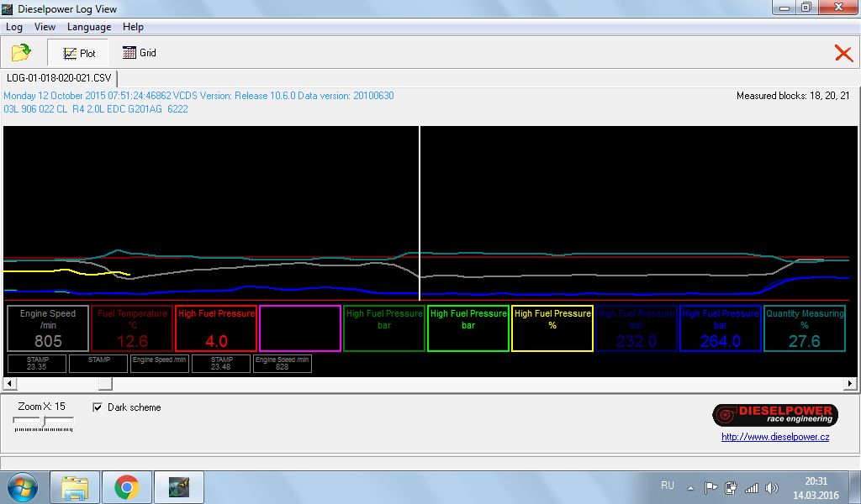Open the Language menu
Image resolution: width=861 pixels, height=504 pixels.
(89, 27)
